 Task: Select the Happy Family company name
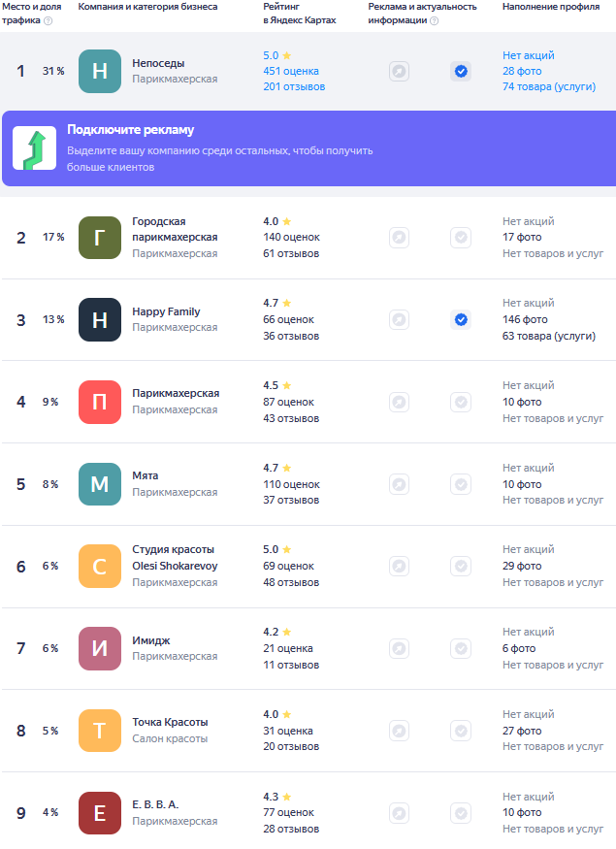point(166,311)
